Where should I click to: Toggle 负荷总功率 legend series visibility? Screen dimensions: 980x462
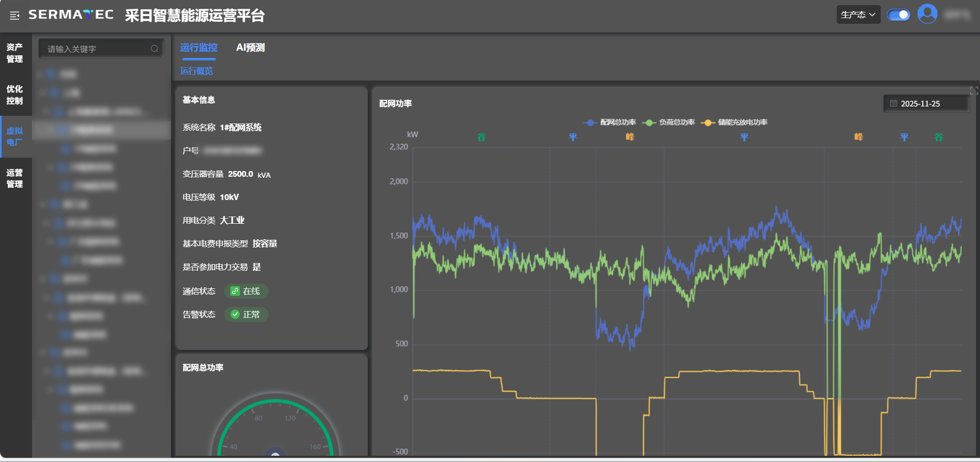click(x=669, y=122)
